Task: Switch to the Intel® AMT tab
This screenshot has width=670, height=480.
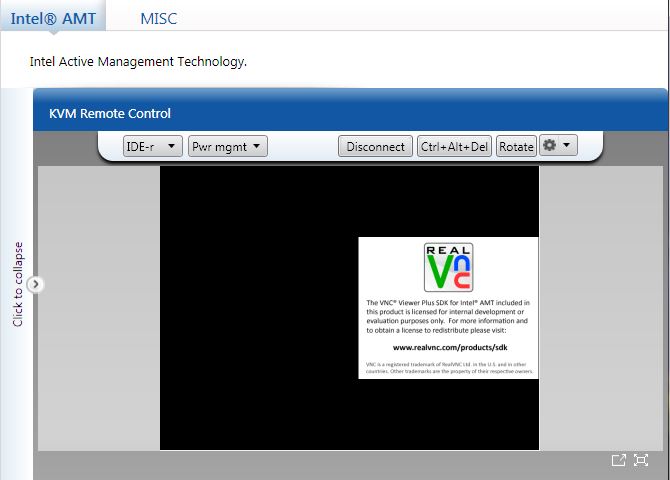Action: pos(53,17)
